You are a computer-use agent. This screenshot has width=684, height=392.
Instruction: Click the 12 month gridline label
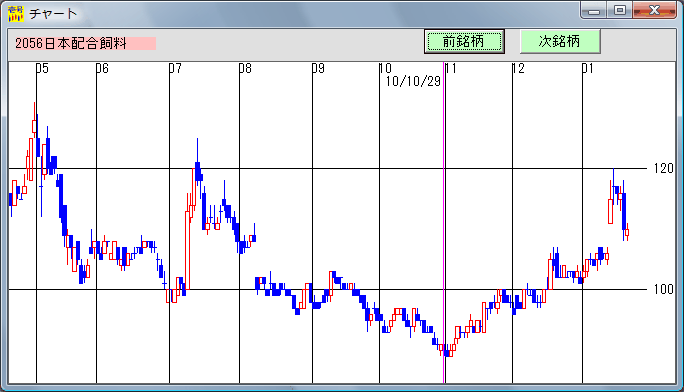point(518,68)
